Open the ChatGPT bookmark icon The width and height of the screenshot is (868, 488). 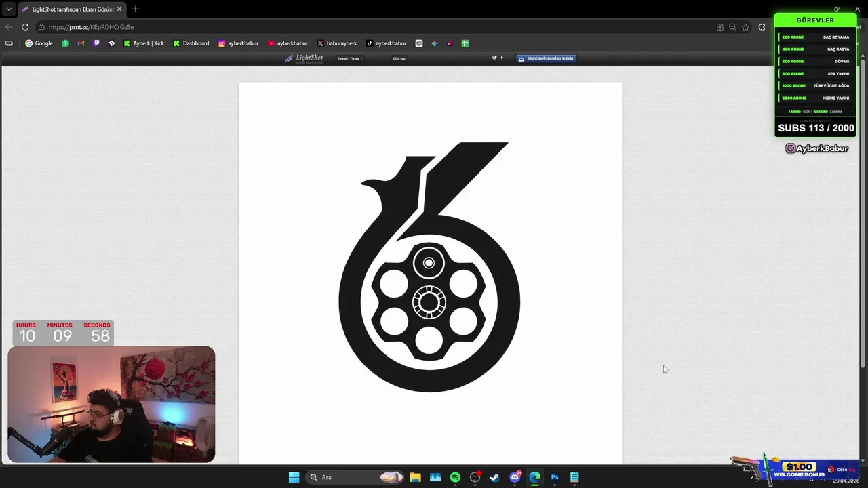coord(419,43)
